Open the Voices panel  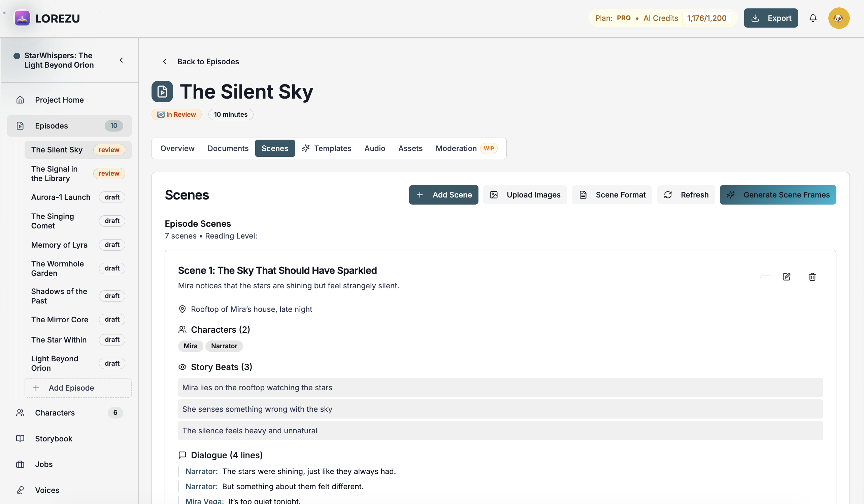pos(47,490)
